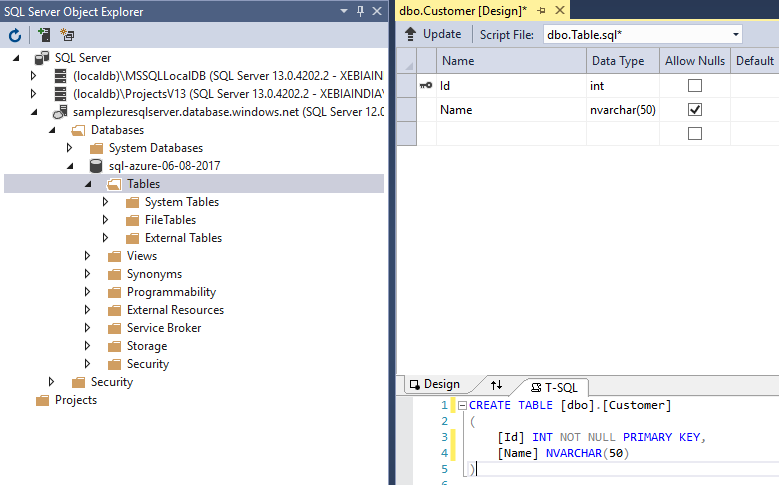Close the dbo.Customer design tab
The image size is (779, 485).
[x=560, y=10]
